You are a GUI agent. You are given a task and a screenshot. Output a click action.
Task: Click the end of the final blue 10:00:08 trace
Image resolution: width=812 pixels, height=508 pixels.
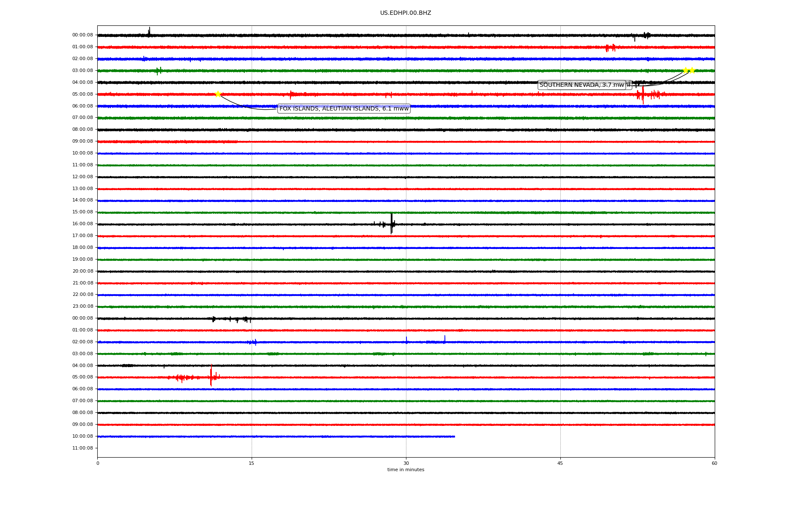[454, 436]
